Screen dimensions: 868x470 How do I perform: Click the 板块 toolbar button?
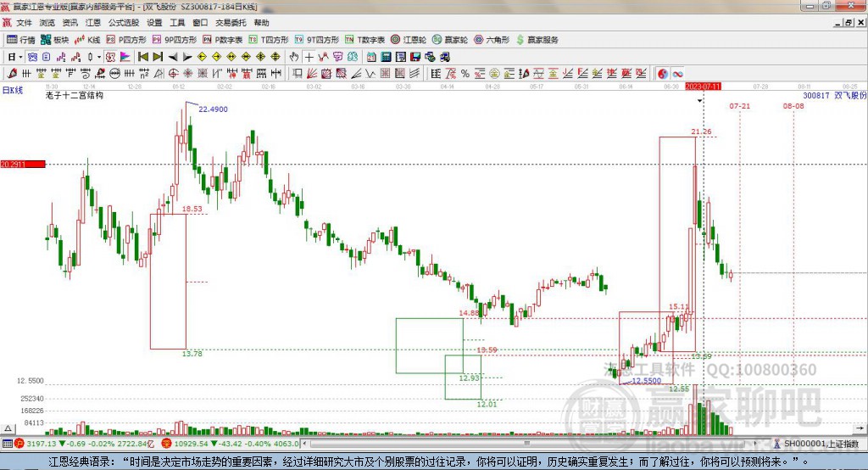54,40
